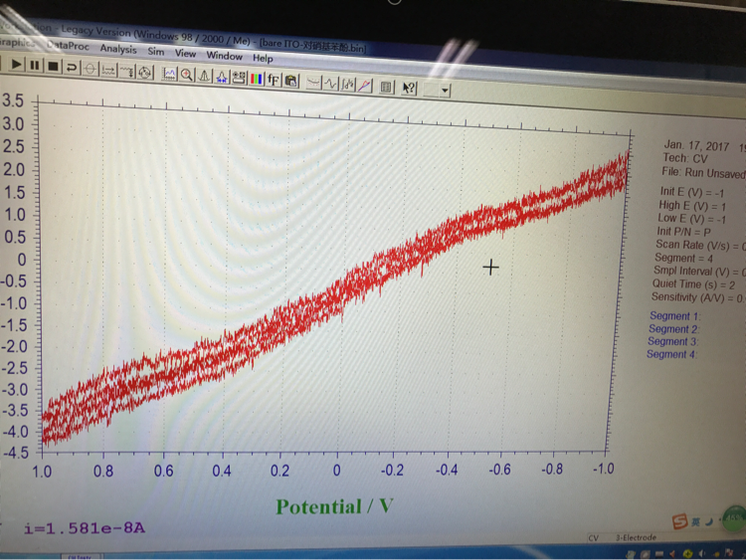Open the DataProc menu
The height and width of the screenshot is (560, 746).
pos(68,45)
